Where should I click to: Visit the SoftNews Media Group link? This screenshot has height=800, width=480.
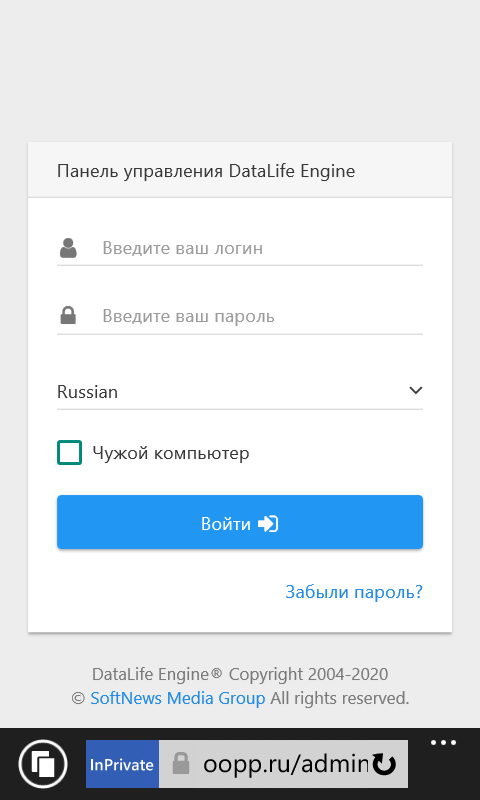pos(178,698)
